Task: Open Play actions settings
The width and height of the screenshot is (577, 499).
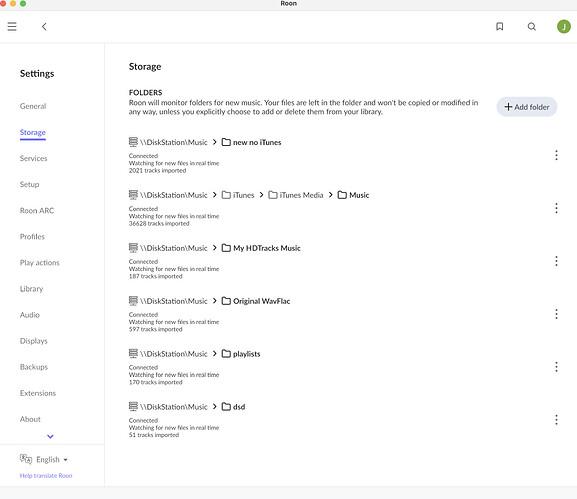Action: pos(39,263)
